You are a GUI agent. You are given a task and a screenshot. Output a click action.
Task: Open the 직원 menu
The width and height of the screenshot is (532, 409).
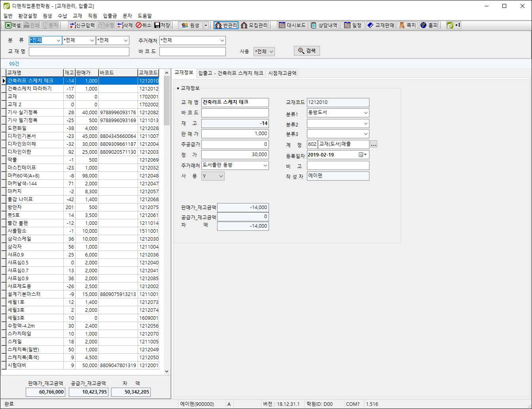[93, 16]
